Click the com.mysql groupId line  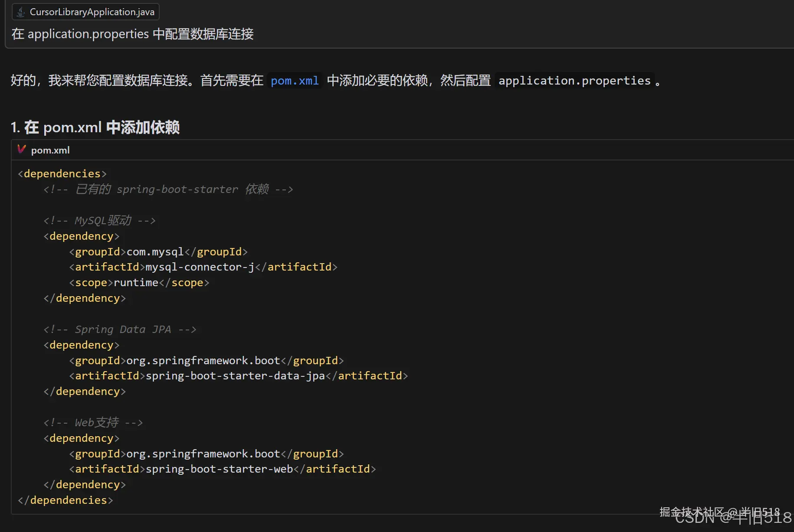158,252
